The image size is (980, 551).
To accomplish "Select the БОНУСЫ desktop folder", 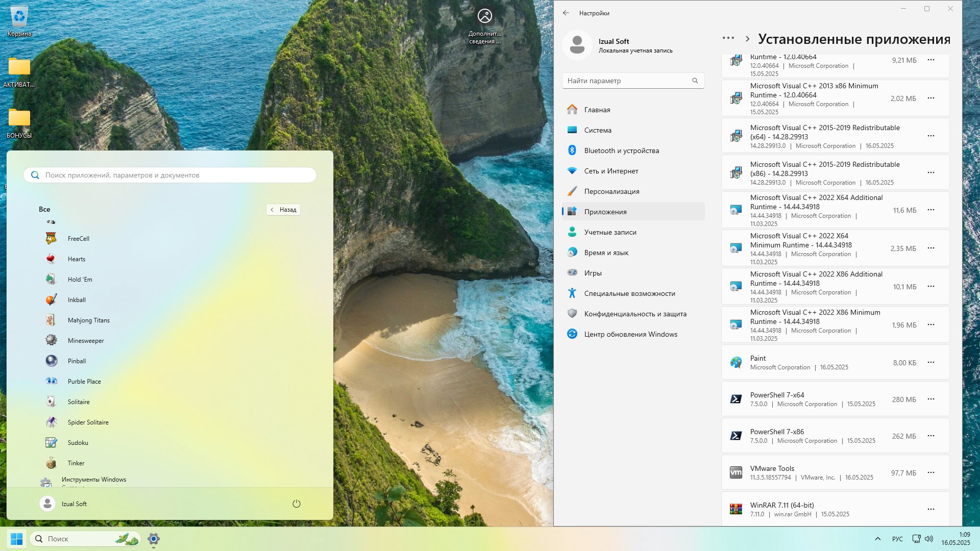I will (x=19, y=124).
